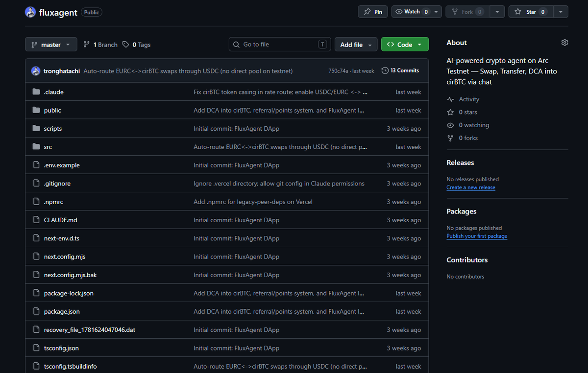The width and height of the screenshot is (588, 373).
Task: Click the .npmrc file icon
Action: (36, 202)
